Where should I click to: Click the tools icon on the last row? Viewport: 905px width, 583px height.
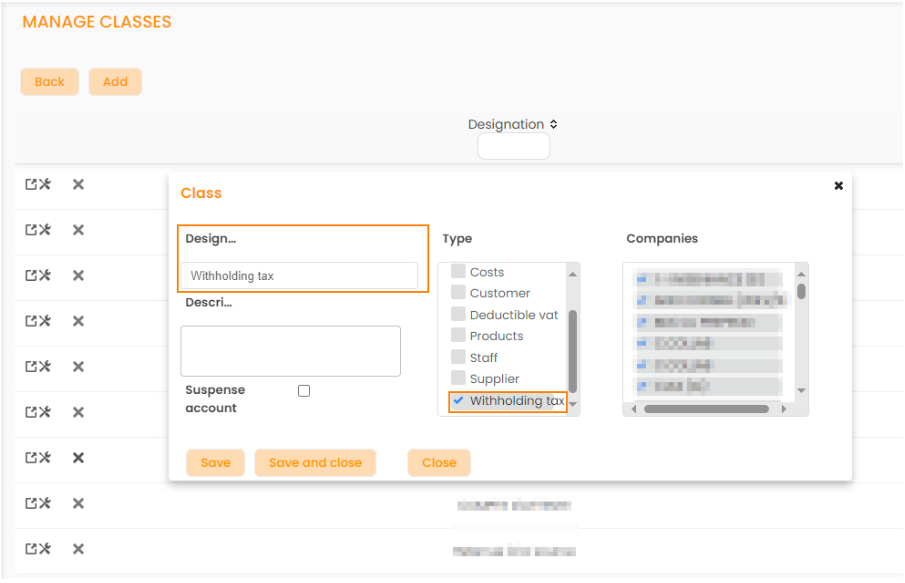44,549
